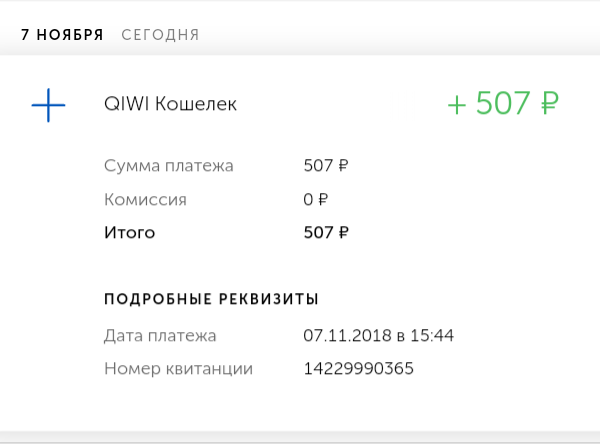Click the ПОДРОБНЫЕ РЕКВИЗИТЫ section heading
600x444 pixels.
click(x=211, y=299)
